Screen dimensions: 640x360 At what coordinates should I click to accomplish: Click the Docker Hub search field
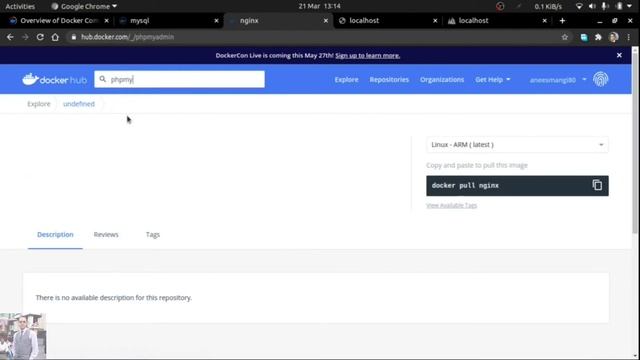pos(179,79)
